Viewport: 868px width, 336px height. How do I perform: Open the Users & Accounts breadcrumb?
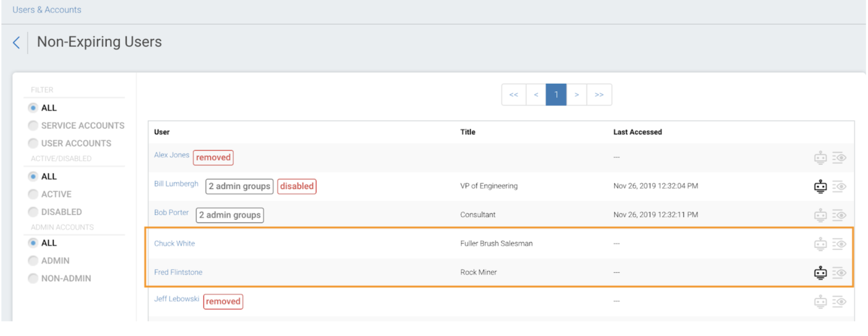(x=47, y=10)
